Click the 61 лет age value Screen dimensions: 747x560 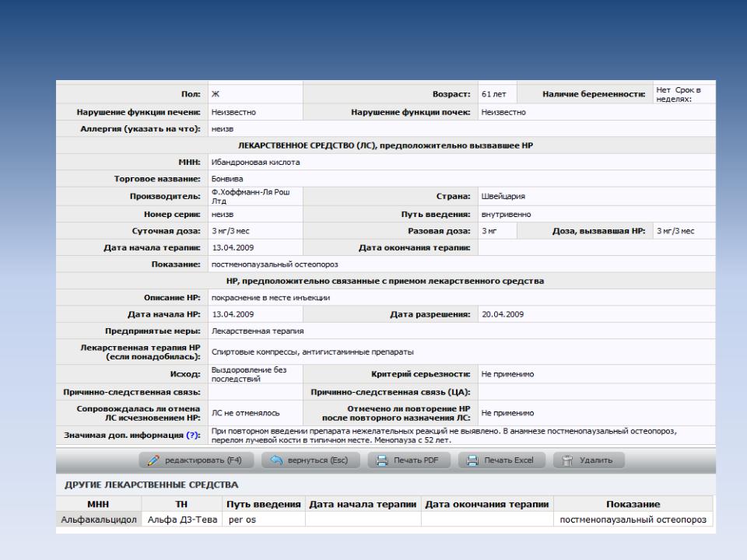point(494,94)
